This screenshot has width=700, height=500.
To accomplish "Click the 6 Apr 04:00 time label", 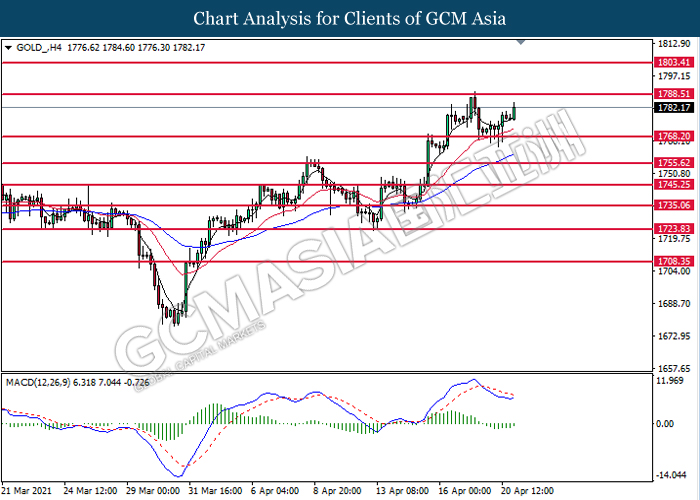I will [x=275, y=491].
